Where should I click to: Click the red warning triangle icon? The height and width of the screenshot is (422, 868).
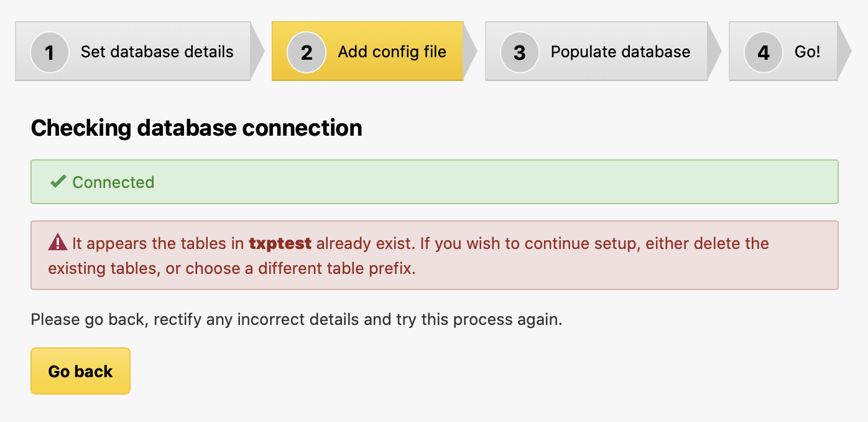pos(57,242)
